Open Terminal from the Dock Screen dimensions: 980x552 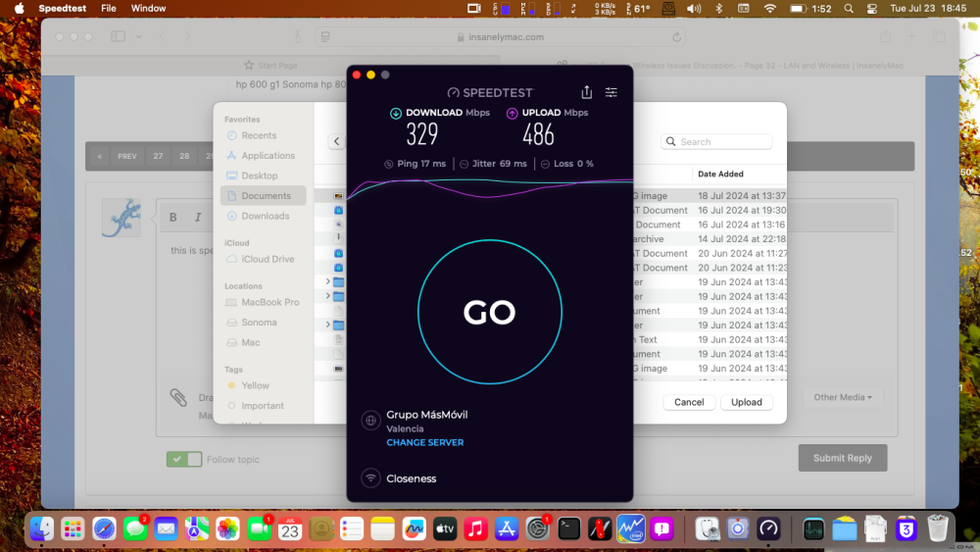tap(568, 528)
